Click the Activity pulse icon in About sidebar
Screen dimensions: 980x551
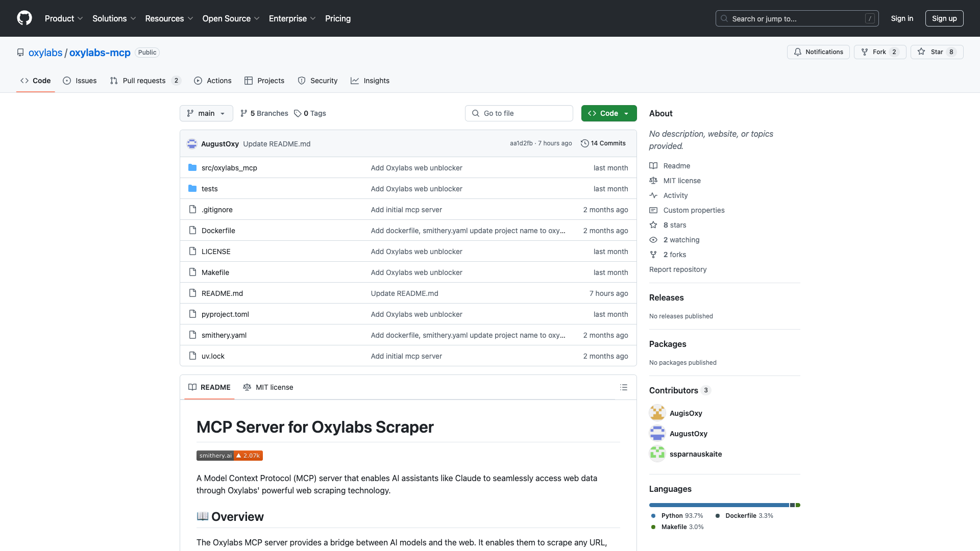point(654,195)
